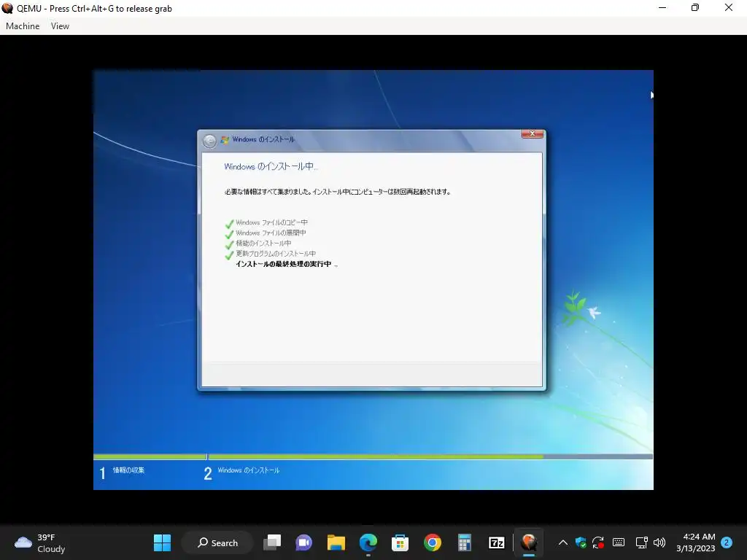Open the Windows Security tray icon
This screenshot has width=747, height=560.
(x=580, y=542)
